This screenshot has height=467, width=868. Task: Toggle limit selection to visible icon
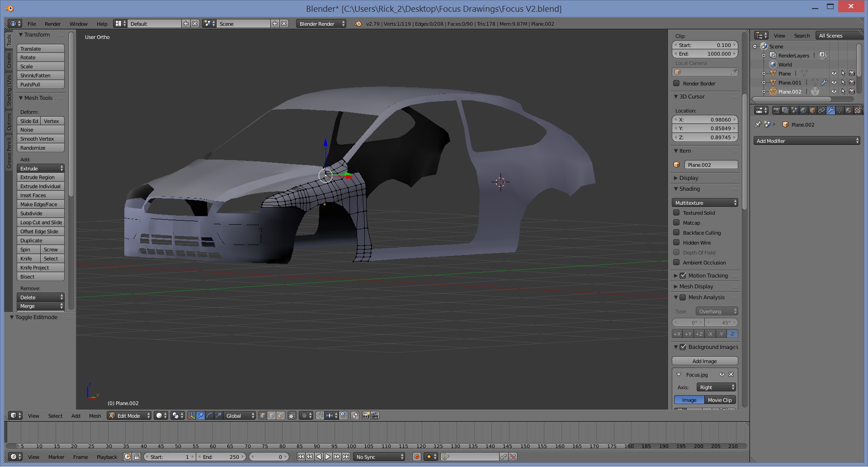292,416
